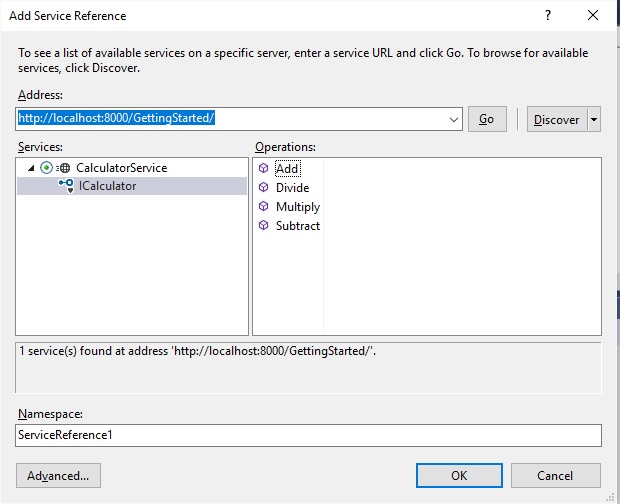This screenshot has height=504, width=620.
Task: Select the ICalculator contract in Services
Action: pyautogui.click(x=107, y=186)
